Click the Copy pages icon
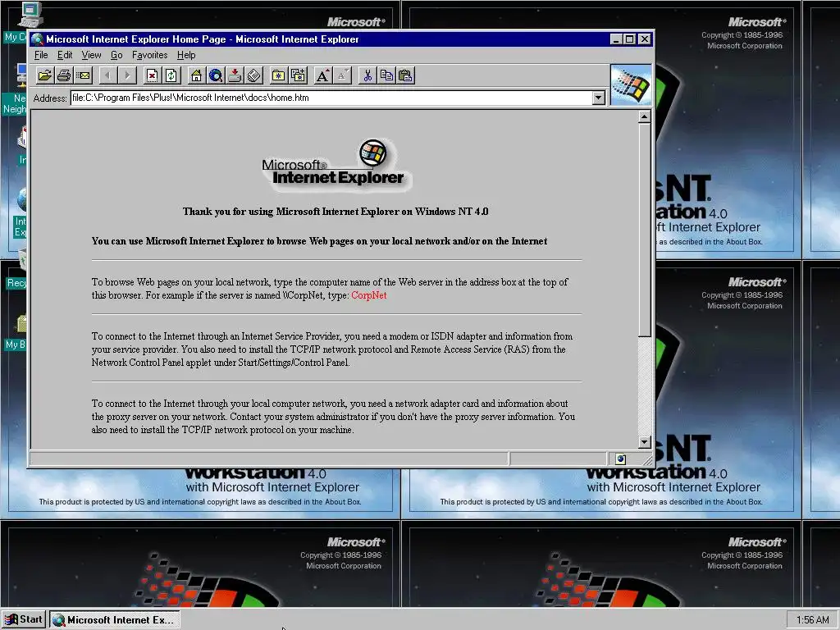The height and width of the screenshot is (630, 840). (x=387, y=75)
